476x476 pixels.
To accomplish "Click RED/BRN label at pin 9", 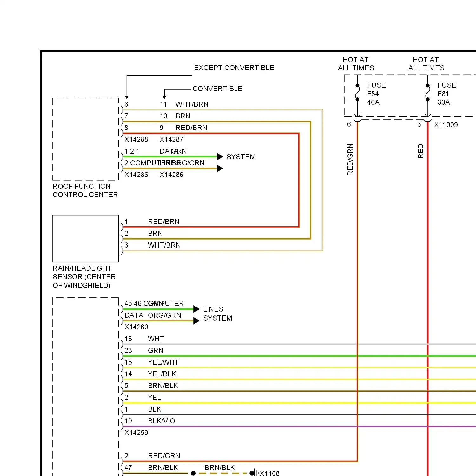I will pyautogui.click(x=191, y=128).
